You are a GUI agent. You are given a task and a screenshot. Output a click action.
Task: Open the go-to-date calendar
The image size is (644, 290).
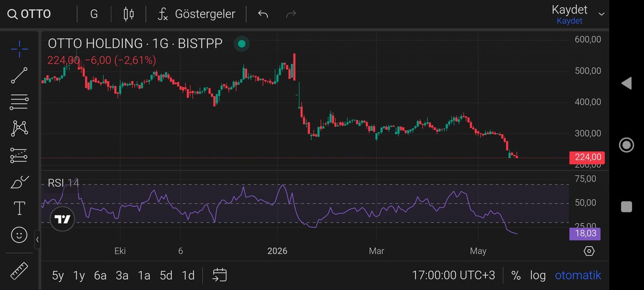[219, 275]
